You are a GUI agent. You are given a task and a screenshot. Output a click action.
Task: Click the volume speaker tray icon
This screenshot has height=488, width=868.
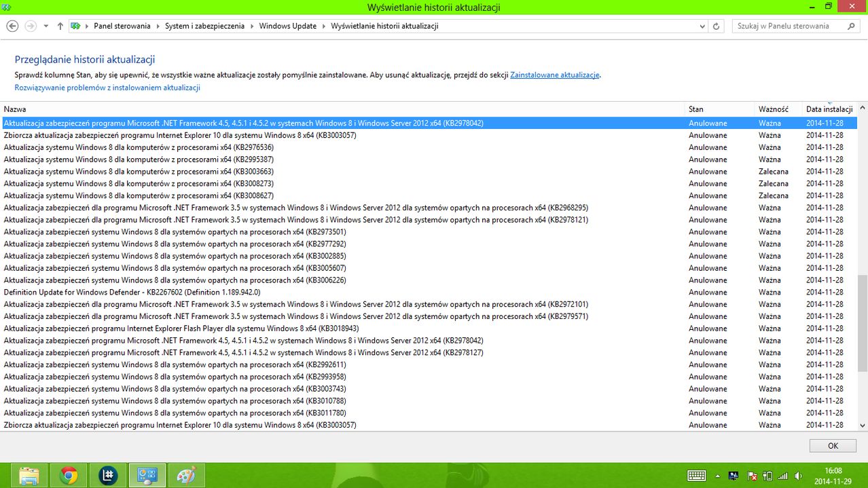click(799, 476)
